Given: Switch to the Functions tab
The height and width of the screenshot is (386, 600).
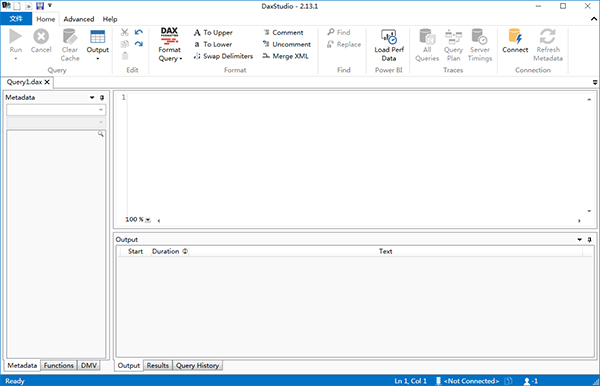Looking at the screenshot, I should pos(59,365).
